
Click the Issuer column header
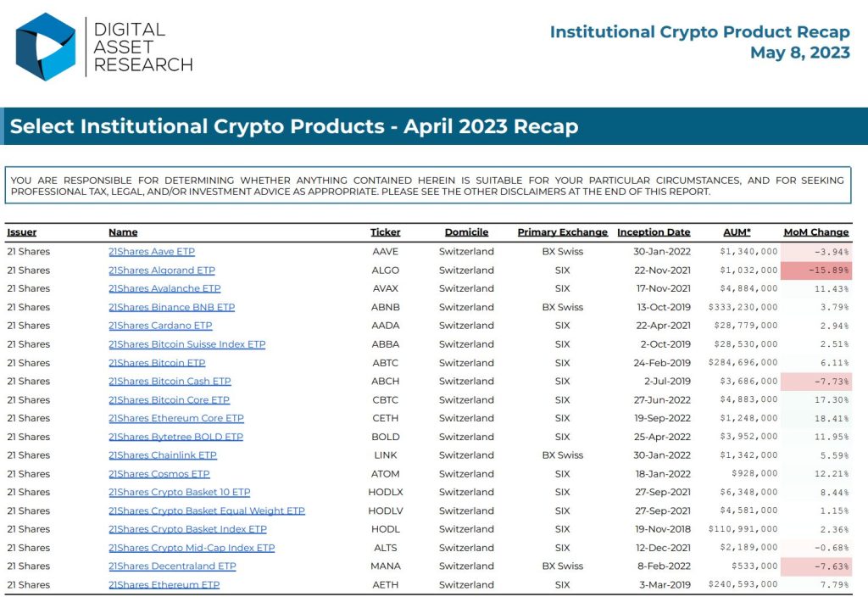tap(21, 232)
